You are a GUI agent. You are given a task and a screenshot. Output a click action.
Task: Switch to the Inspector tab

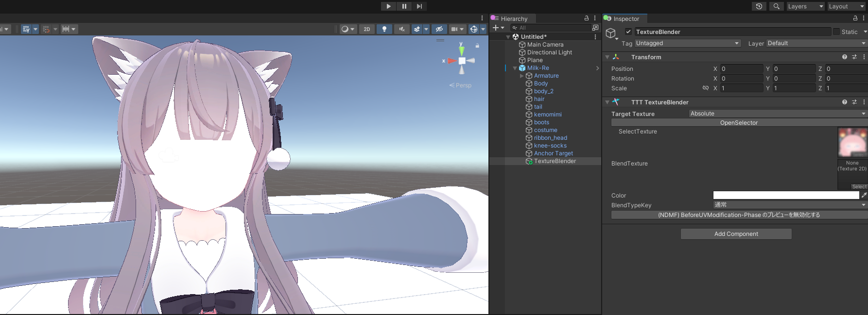625,18
